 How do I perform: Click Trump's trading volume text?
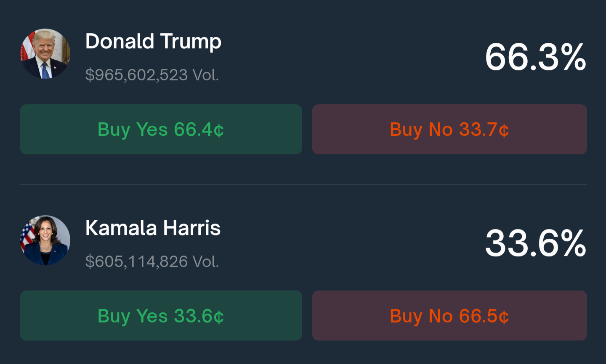pyautogui.click(x=152, y=75)
